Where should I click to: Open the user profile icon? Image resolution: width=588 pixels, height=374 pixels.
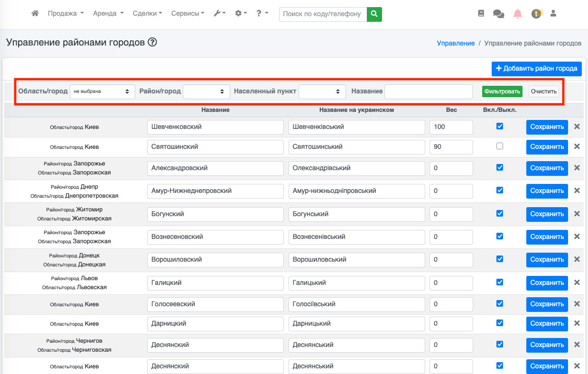(x=553, y=14)
